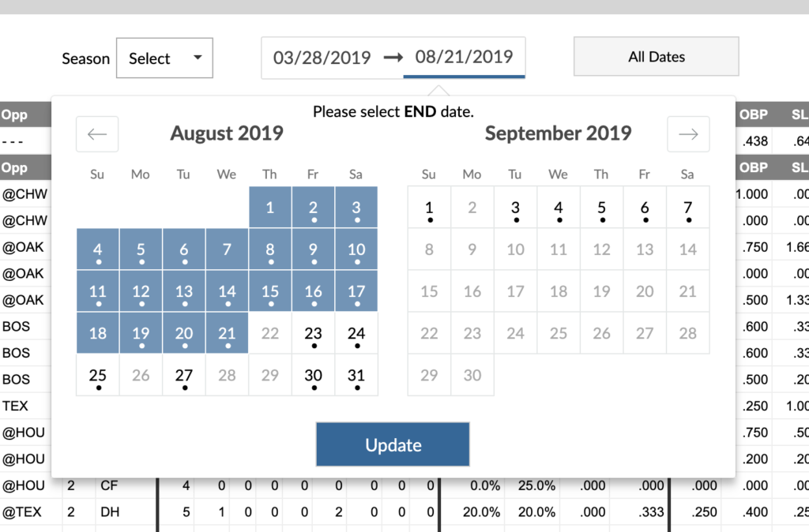Image resolution: width=809 pixels, height=532 pixels.
Task: Select September 5 in the calendar
Action: (x=601, y=208)
